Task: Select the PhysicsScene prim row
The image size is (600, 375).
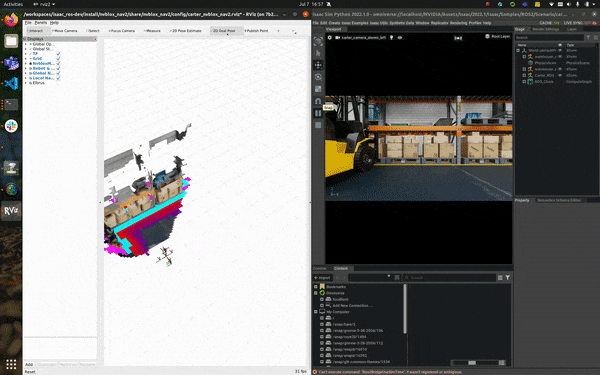Action: tap(556, 63)
